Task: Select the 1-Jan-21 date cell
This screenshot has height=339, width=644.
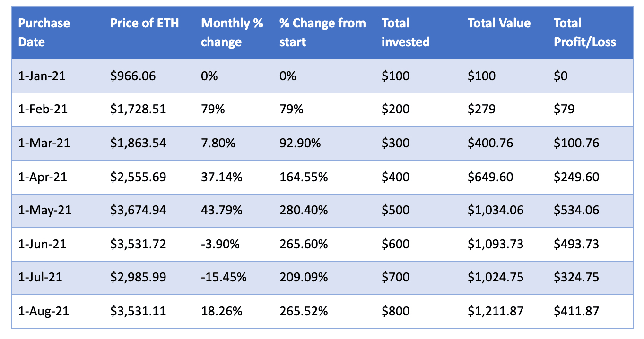Action: (42, 76)
